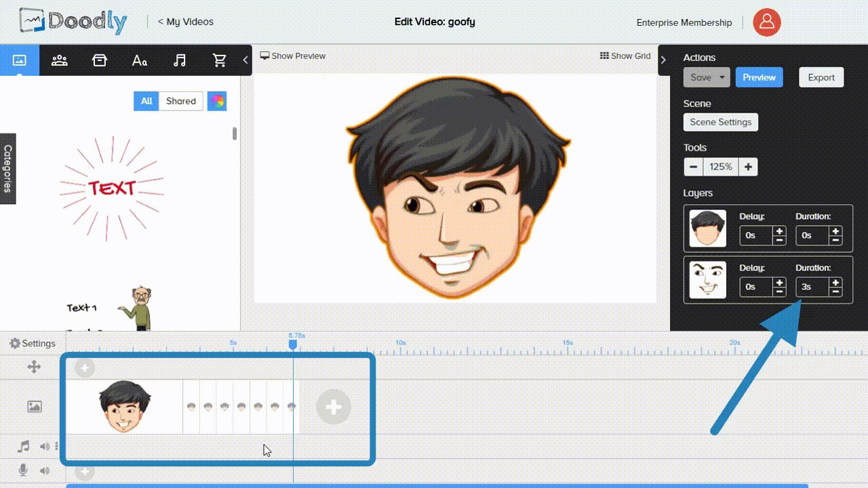
Task: Click the blue Preview button
Action: point(759,77)
